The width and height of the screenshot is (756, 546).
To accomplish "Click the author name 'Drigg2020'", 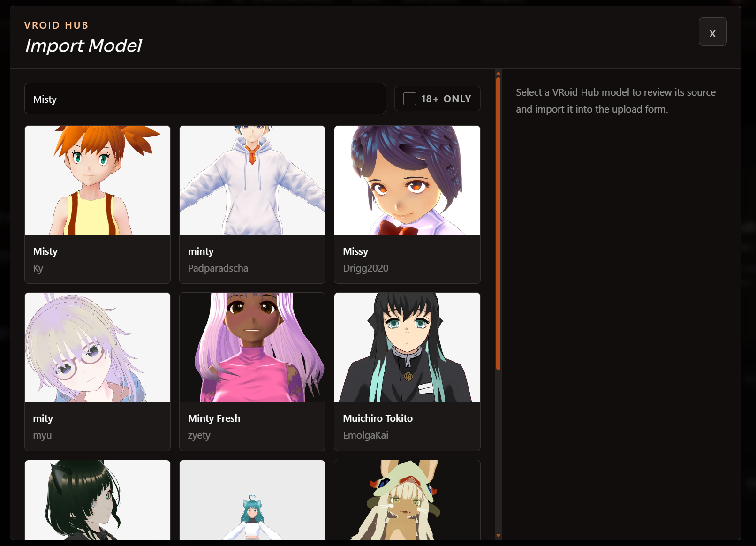I will tap(366, 268).
